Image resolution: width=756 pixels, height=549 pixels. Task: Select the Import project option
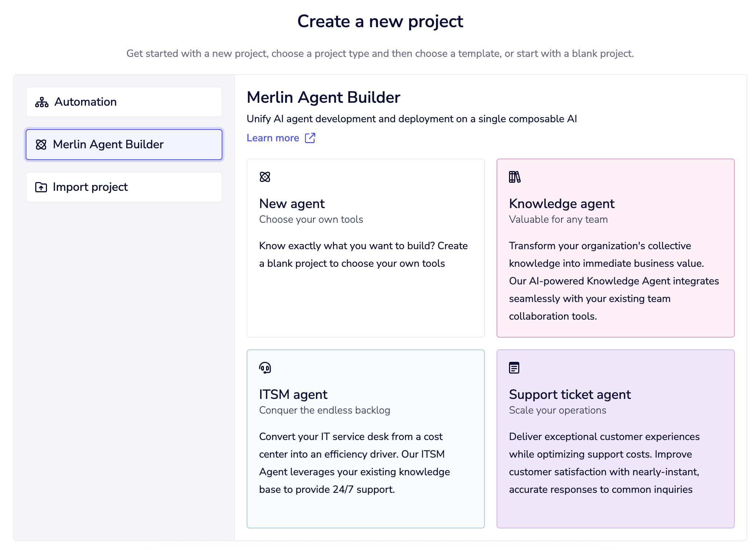124,187
